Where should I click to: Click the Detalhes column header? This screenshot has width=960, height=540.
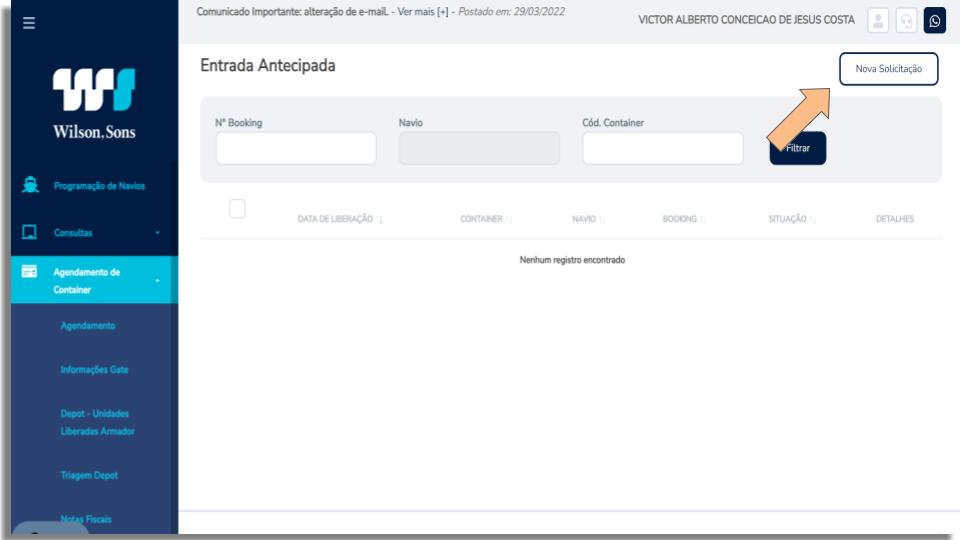tap(894, 219)
